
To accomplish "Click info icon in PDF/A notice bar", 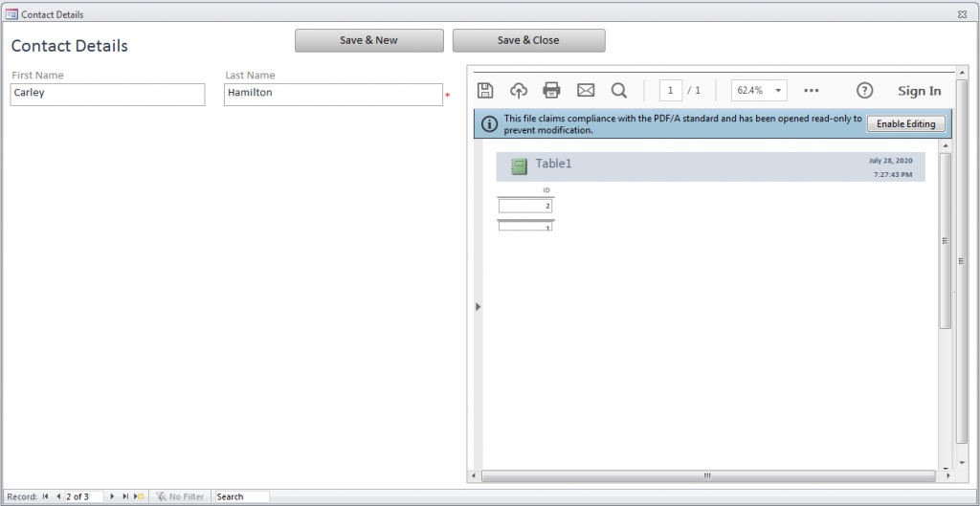I will pos(491,123).
